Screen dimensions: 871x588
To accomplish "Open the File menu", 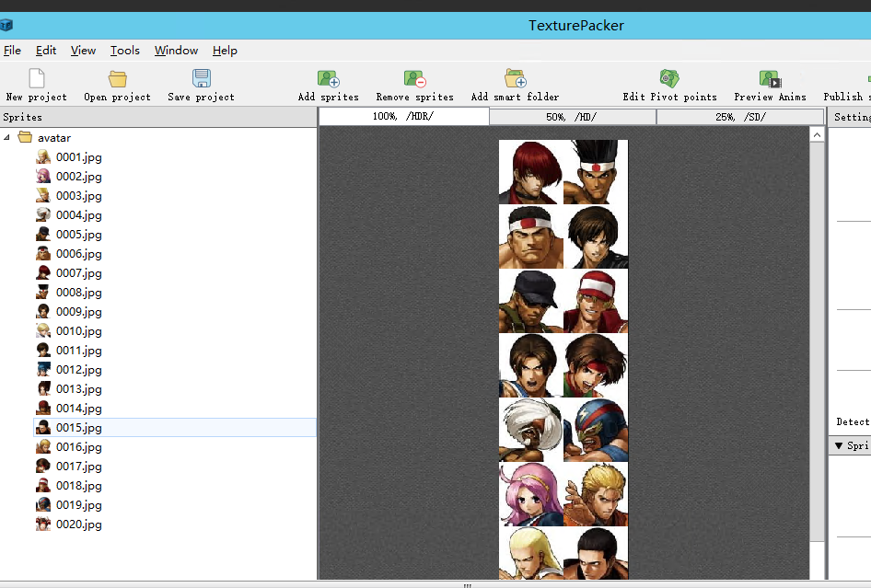I will coord(12,51).
